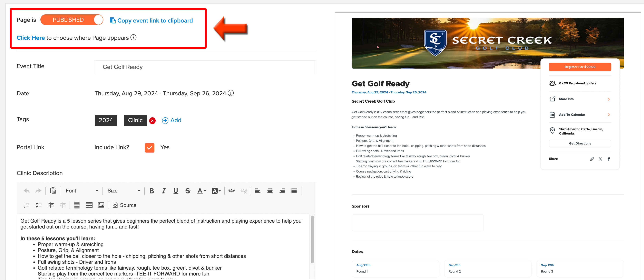
Task: Insert a hyperlink
Action: click(231, 191)
